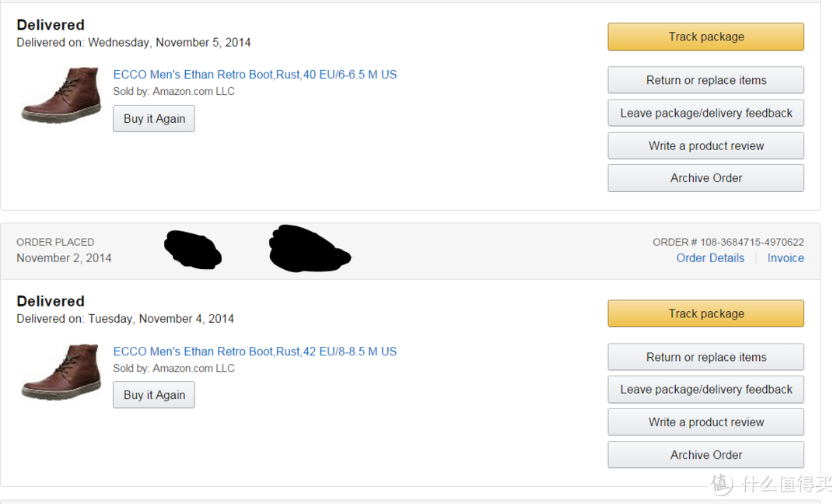View the Invoice link

(786, 258)
